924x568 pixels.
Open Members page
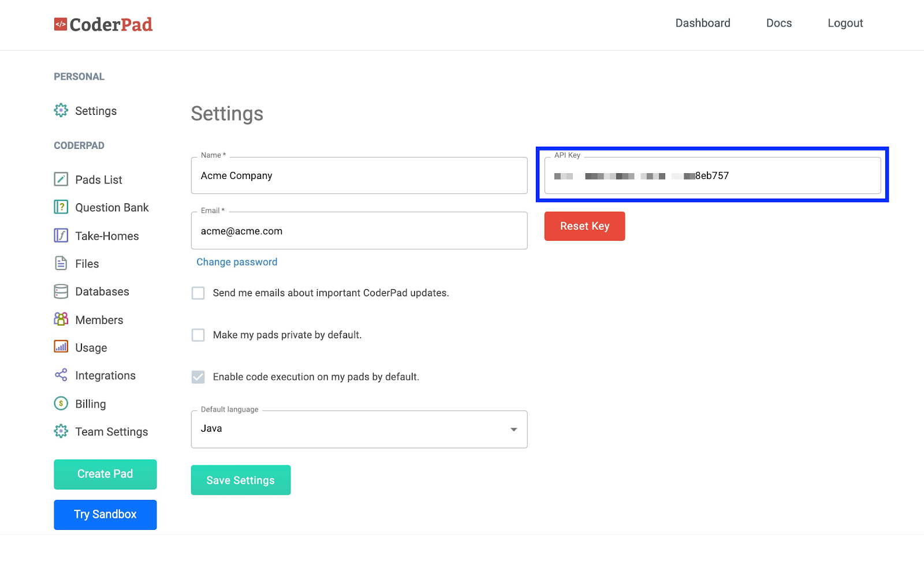point(99,320)
